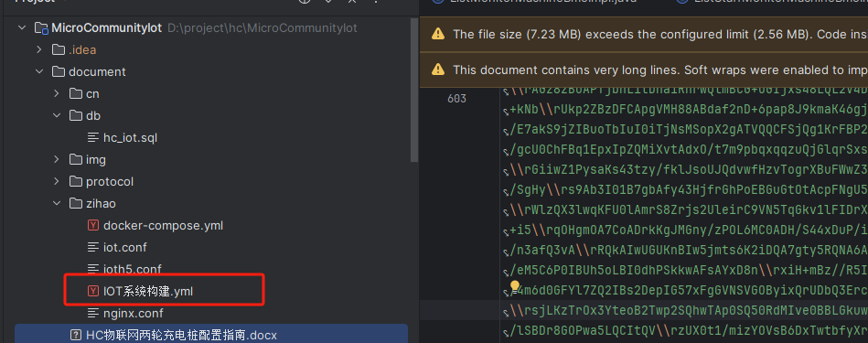Click soft-wrap marker beside /E7akS9 line
The width and height of the screenshot is (868, 343).
tap(506, 131)
